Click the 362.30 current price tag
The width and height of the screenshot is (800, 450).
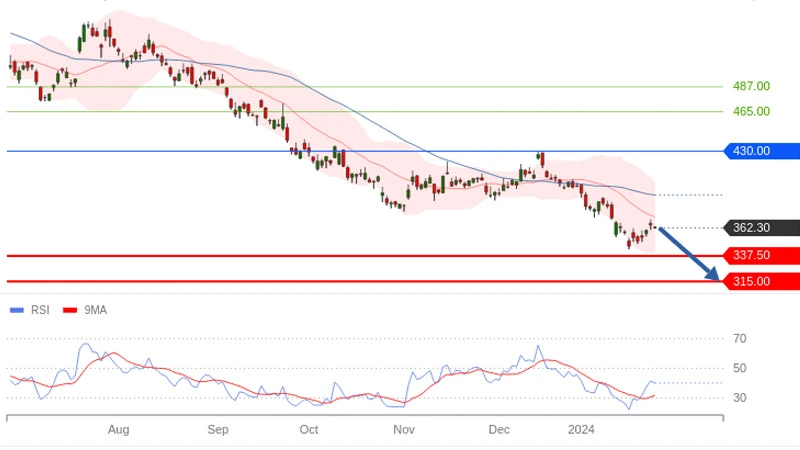click(759, 228)
